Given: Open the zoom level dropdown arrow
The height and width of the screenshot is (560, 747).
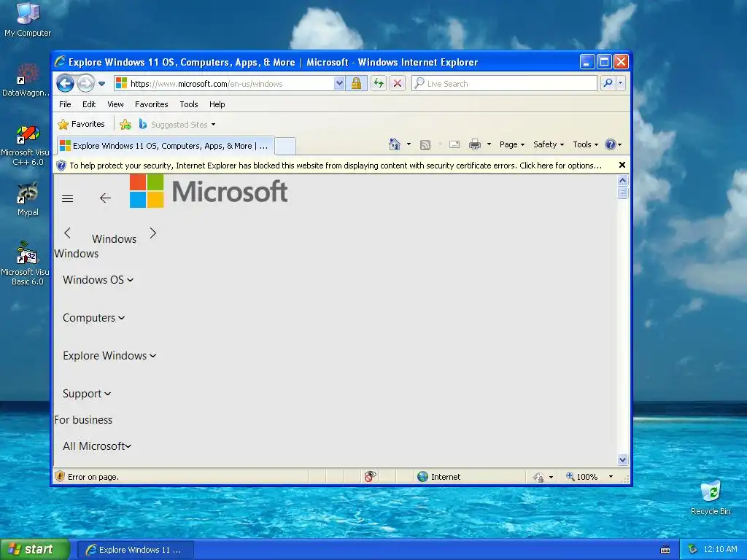Looking at the screenshot, I should click(x=611, y=477).
